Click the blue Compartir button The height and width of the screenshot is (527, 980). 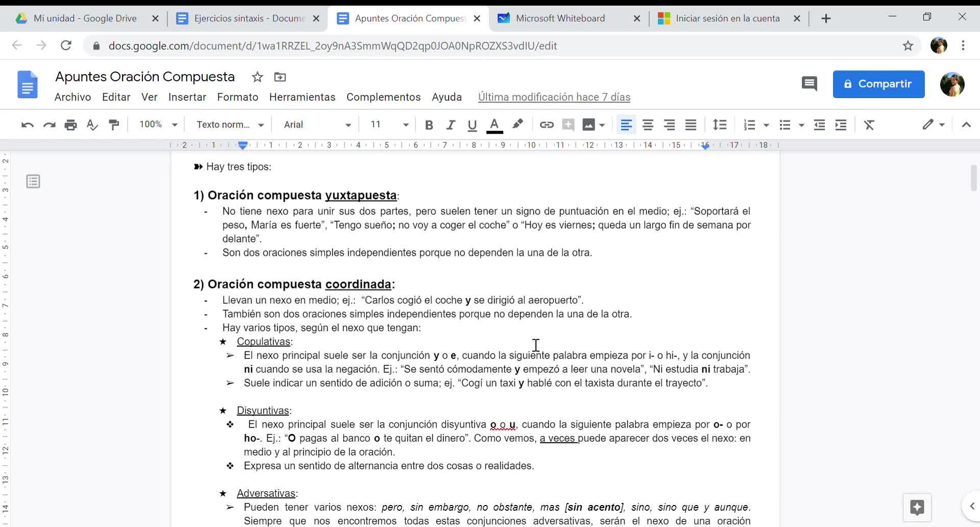[x=878, y=84]
